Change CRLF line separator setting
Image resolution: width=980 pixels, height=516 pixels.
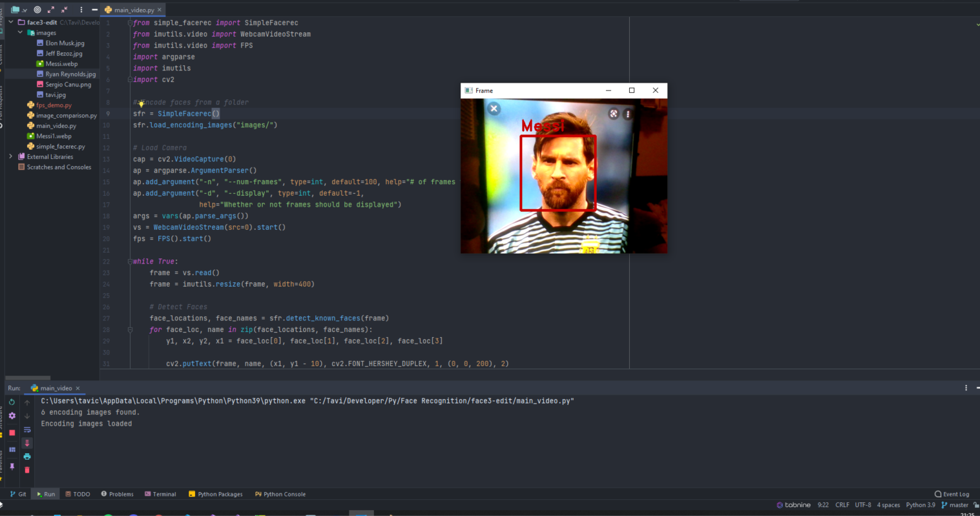click(842, 505)
